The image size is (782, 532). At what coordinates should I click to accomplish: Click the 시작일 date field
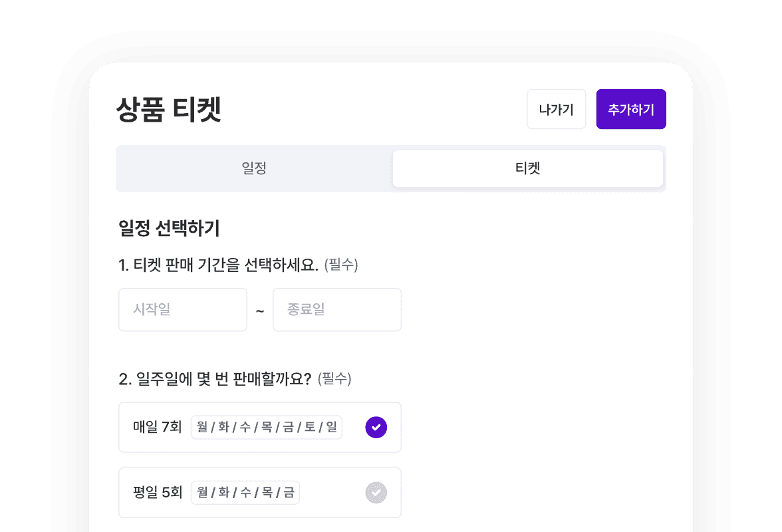[x=183, y=310]
